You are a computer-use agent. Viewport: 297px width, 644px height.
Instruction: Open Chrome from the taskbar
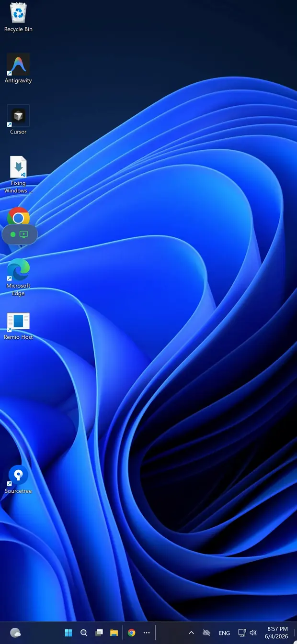(x=132, y=633)
